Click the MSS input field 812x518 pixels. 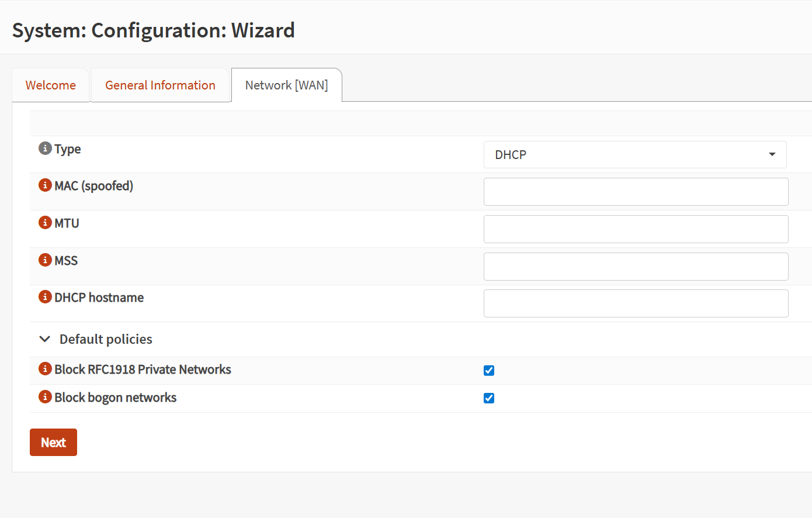click(x=636, y=267)
